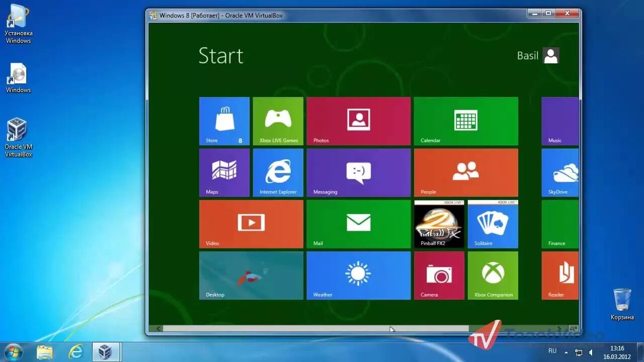The image size is (644, 362).
Task: Launch the Xbox LIVE Games tile
Action: (x=278, y=121)
